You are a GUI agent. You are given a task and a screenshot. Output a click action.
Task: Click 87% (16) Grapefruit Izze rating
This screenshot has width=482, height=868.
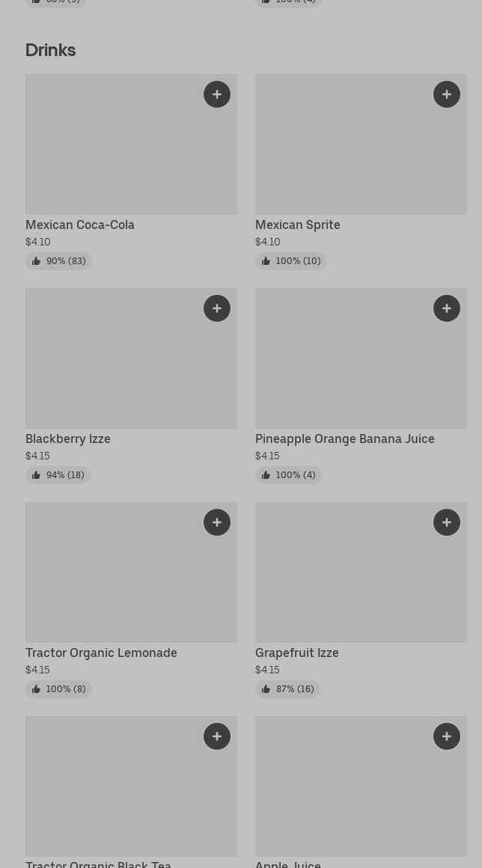pos(287,689)
